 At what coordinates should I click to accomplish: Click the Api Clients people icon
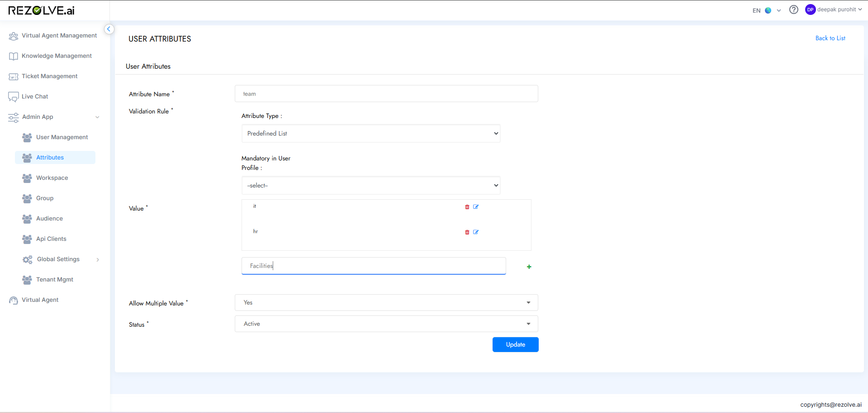tap(27, 239)
